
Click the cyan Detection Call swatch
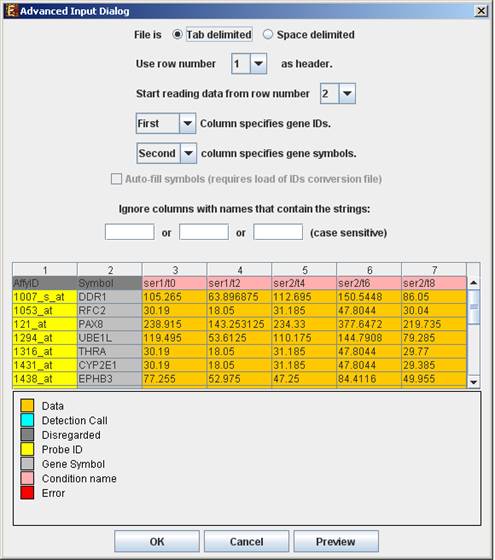pyautogui.click(x=27, y=420)
